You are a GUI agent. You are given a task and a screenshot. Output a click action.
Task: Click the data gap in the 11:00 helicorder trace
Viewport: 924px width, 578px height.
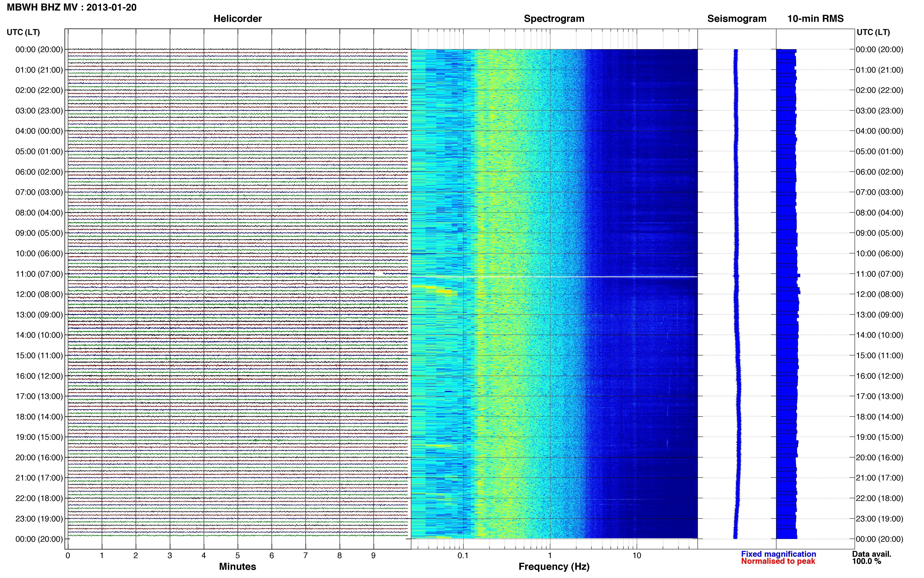(379, 274)
